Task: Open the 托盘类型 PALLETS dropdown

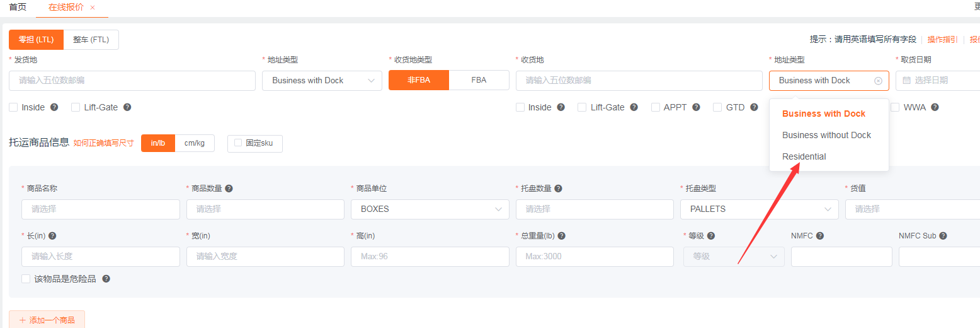Action: tap(759, 209)
